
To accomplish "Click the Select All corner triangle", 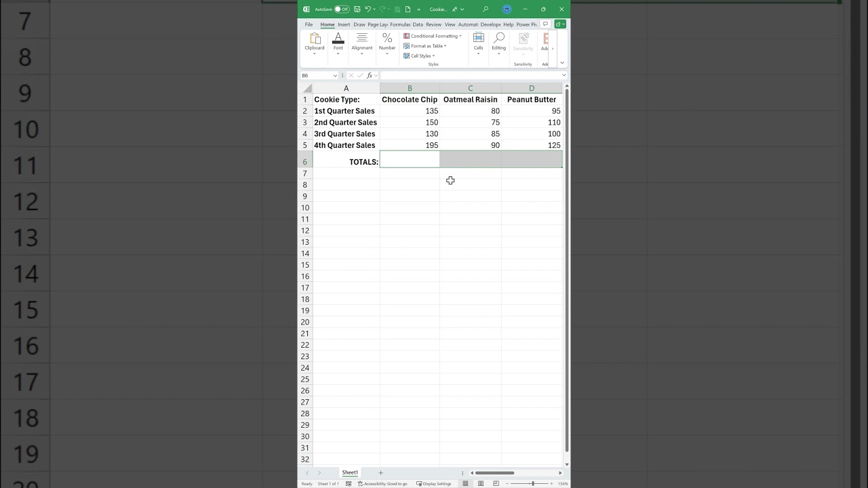I will pyautogui.click(x=307, y=88).
